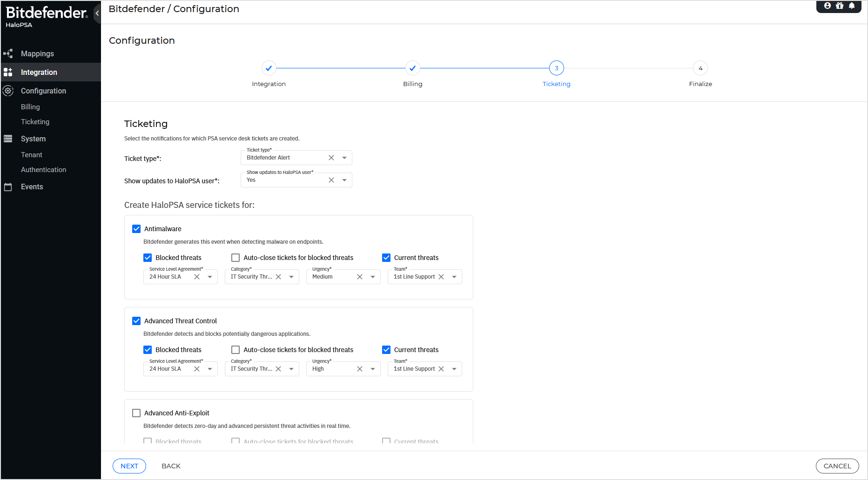The image size is (868, 480).
Task: Go back to the completed Billing step
Action: [x=412, y=68]
